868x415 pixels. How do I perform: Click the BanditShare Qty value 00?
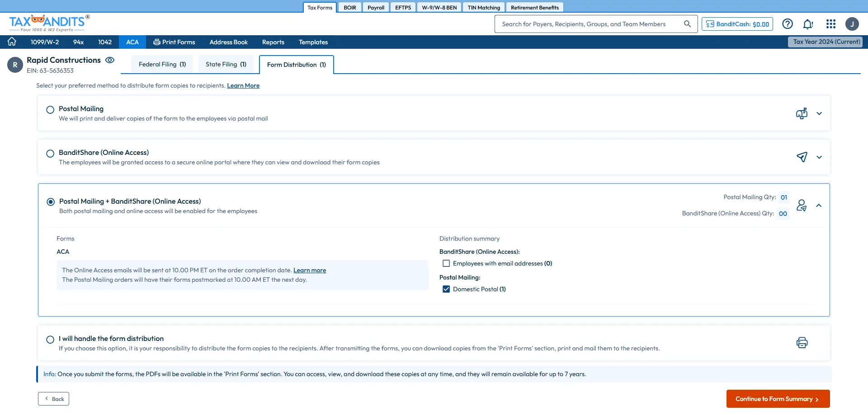pyautogui.click(x=783, y=214)
